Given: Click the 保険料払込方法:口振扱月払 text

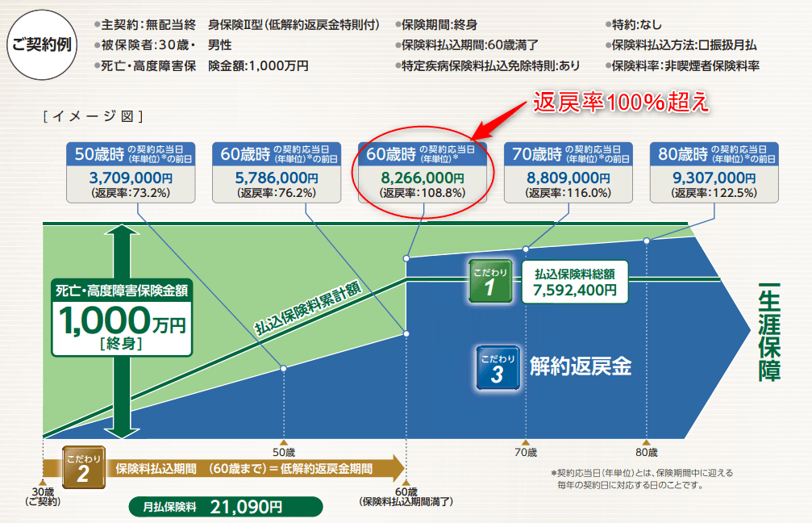Looking at the screenshot, I should click(x=681, y=45).
